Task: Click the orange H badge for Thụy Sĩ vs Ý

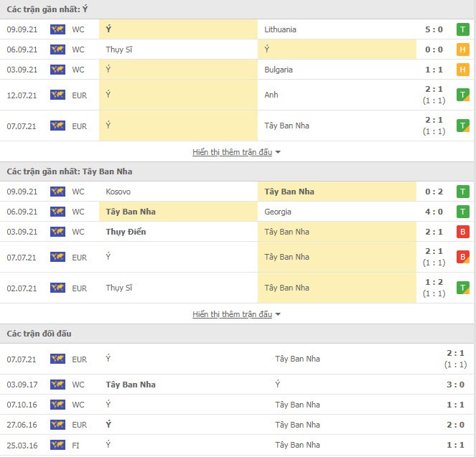Action: [x=462, y=50]
